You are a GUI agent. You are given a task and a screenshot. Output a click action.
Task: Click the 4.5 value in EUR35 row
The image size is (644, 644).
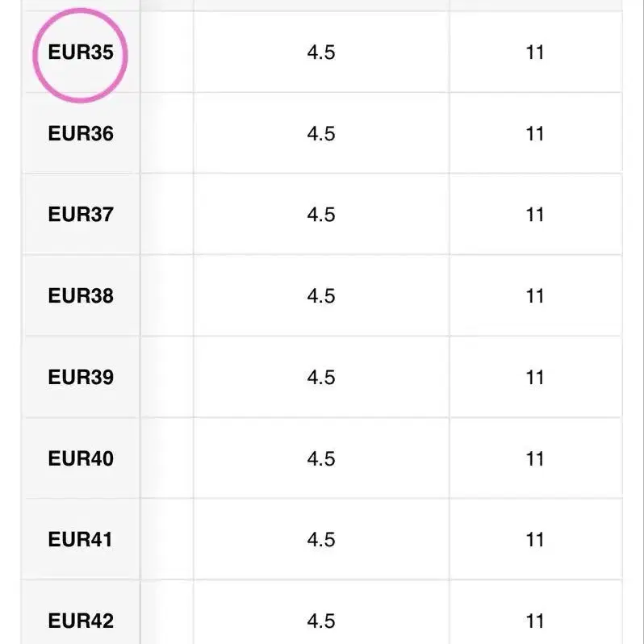[x=321, y=52]
